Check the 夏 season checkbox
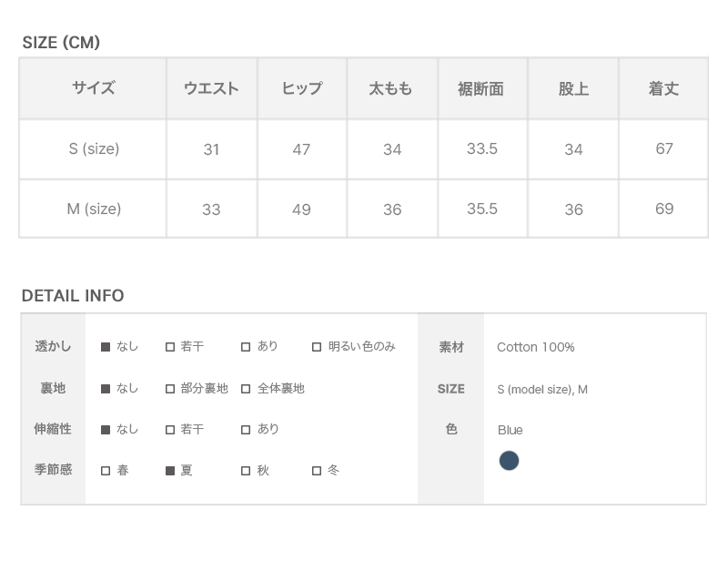 coord(170,471)
